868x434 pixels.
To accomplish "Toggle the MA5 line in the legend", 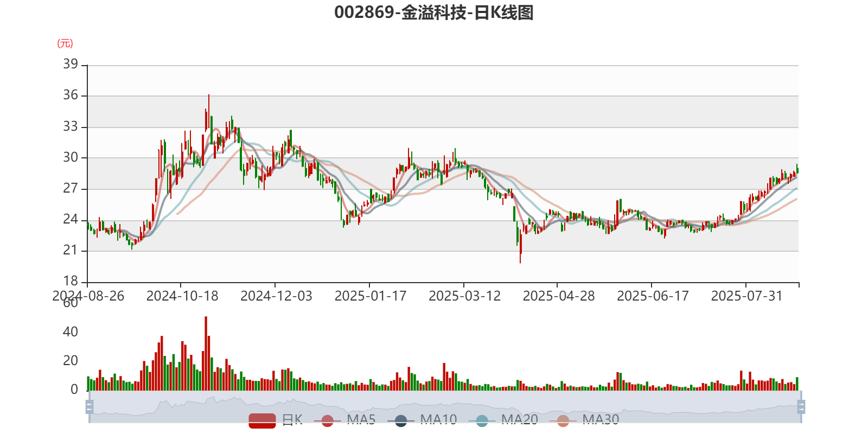I will click(344, 420).
